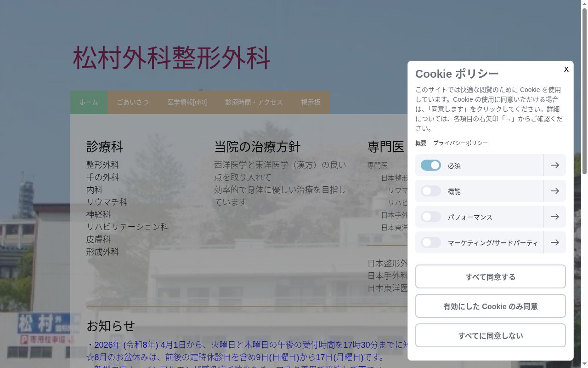This screenshot has height=368, width=588.
Task: Expand details arrow for 機能 row
Action: pyautogui.click(x=554, y=191)
